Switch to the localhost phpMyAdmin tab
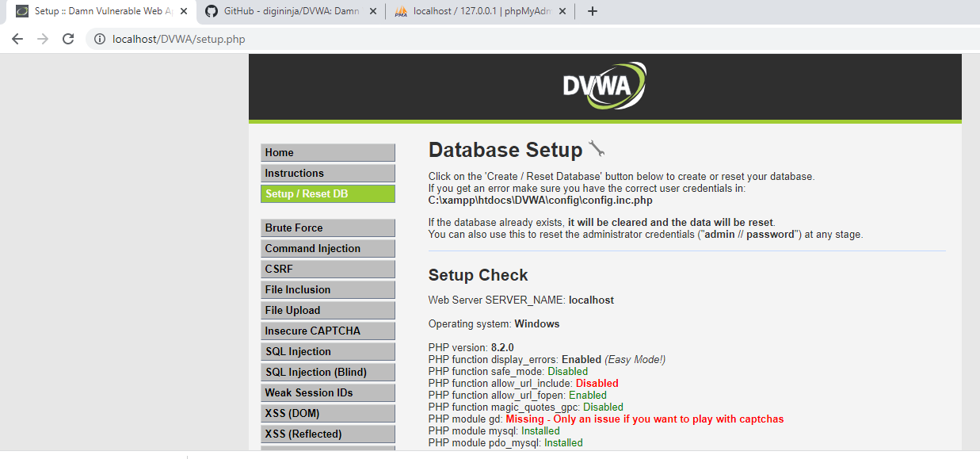 [481, 11]
